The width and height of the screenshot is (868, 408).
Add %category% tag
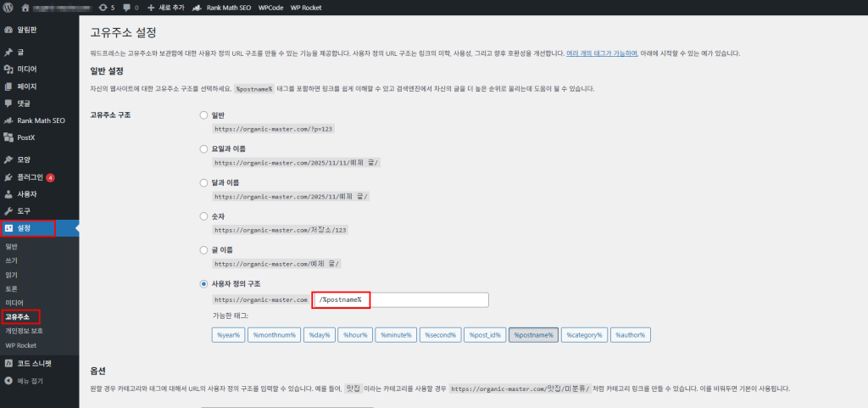coord(585,335)
